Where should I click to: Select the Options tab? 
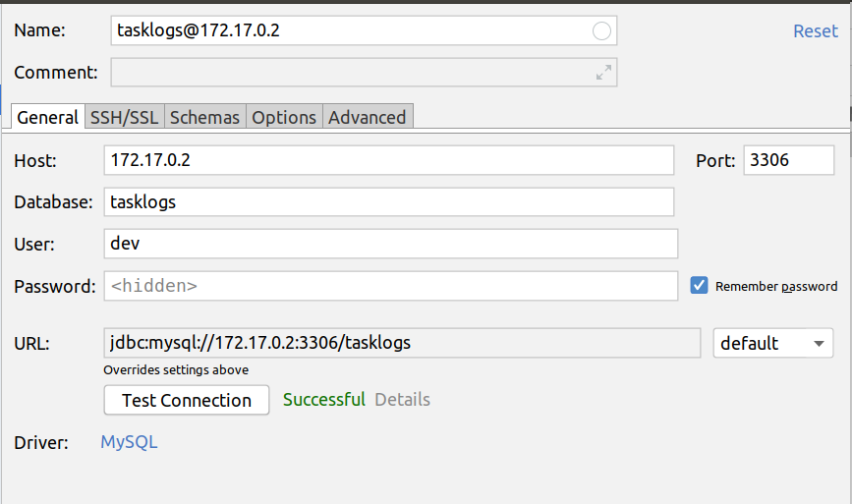pos(284,117)
